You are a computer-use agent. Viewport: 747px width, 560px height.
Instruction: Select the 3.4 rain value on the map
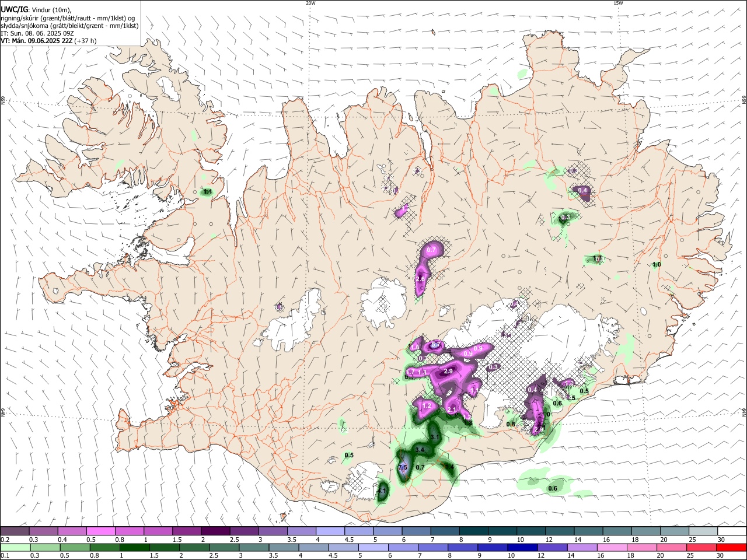420,450
